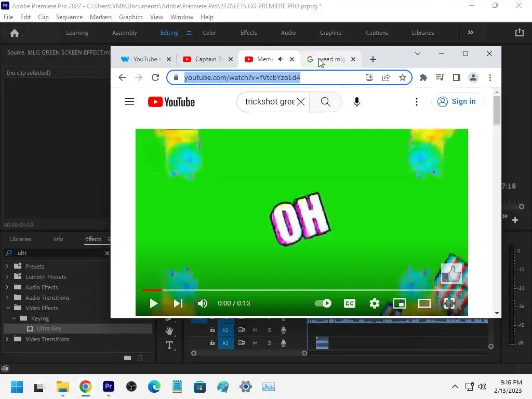The height and width of the screenshot is (399, 532).
Task: Open Chrome tab search chevron
Action: click(418, 54)
